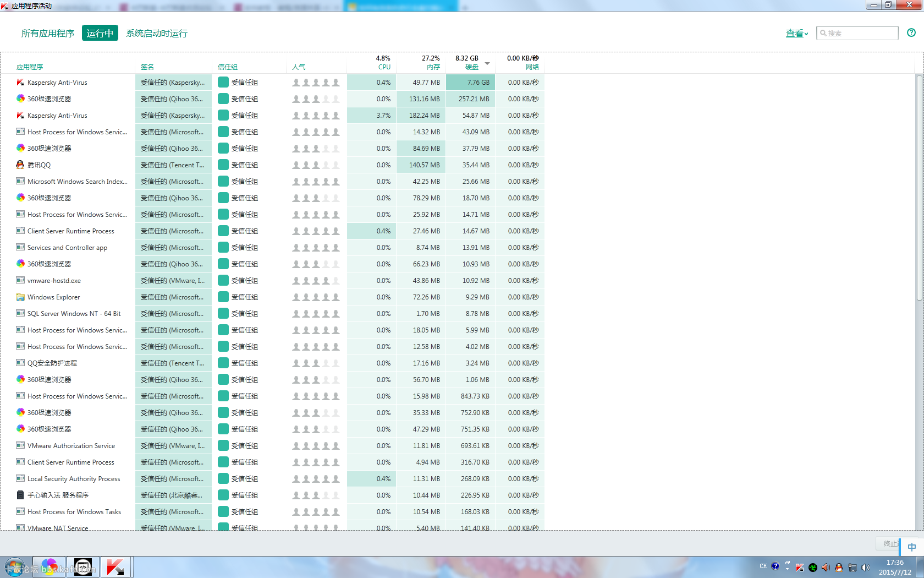Screen dimensions: 924x578
Task: Click the 手心输入法 服务程序 icon
Action: coord(20,495)
